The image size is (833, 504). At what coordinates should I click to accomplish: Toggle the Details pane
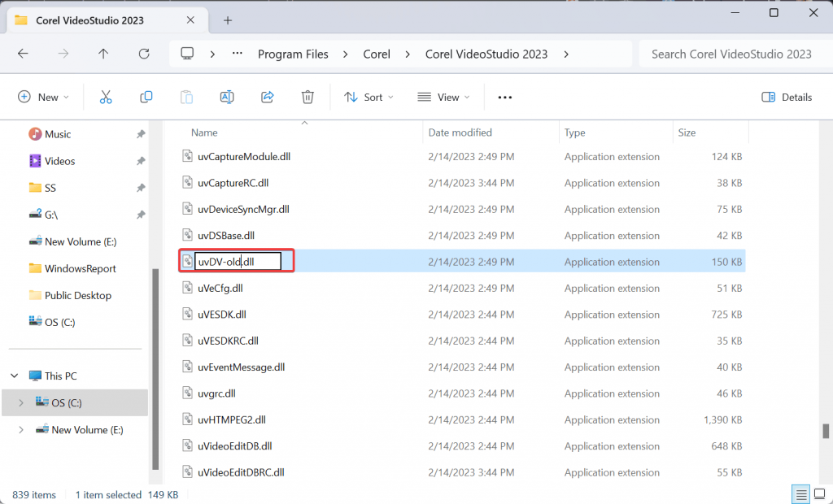[786, 97]
